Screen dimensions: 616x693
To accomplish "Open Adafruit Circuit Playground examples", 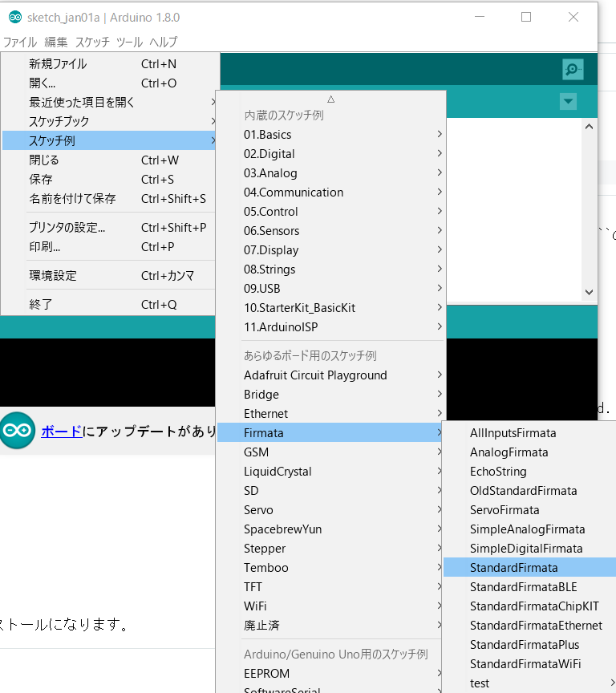I will click(330, 375).
